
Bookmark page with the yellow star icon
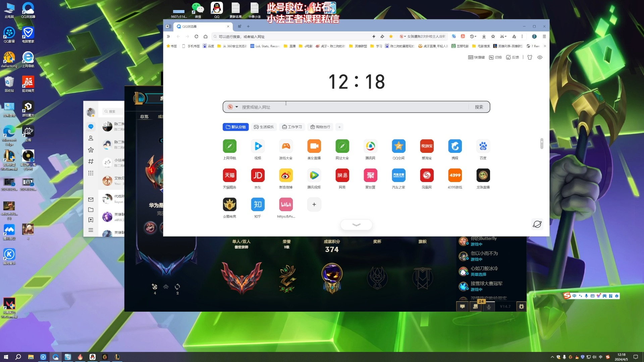click(x=391, y=37)
